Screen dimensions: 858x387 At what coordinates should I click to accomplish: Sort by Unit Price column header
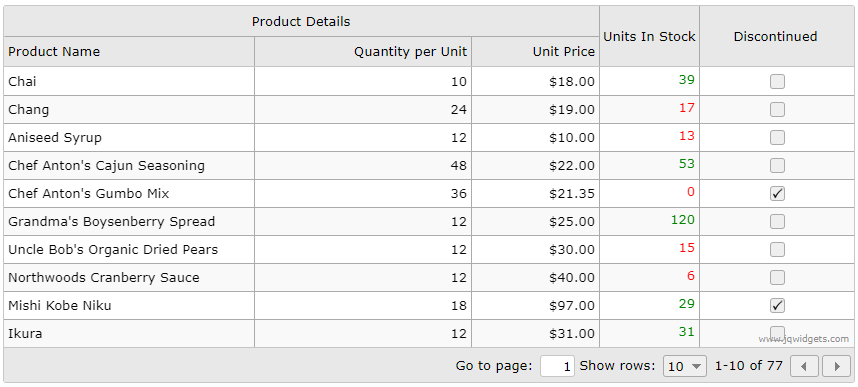click(535, 52)
